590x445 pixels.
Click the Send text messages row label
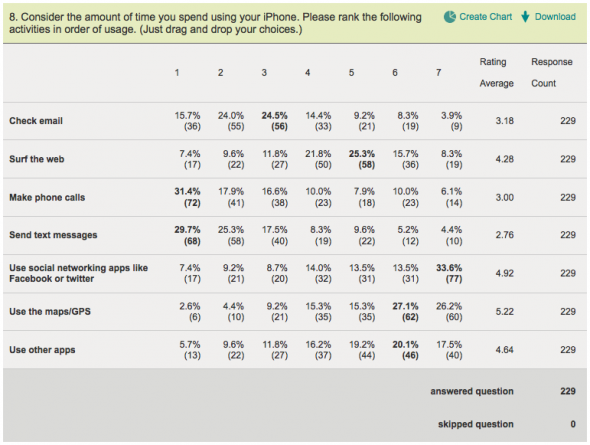[x=53, y=235]
